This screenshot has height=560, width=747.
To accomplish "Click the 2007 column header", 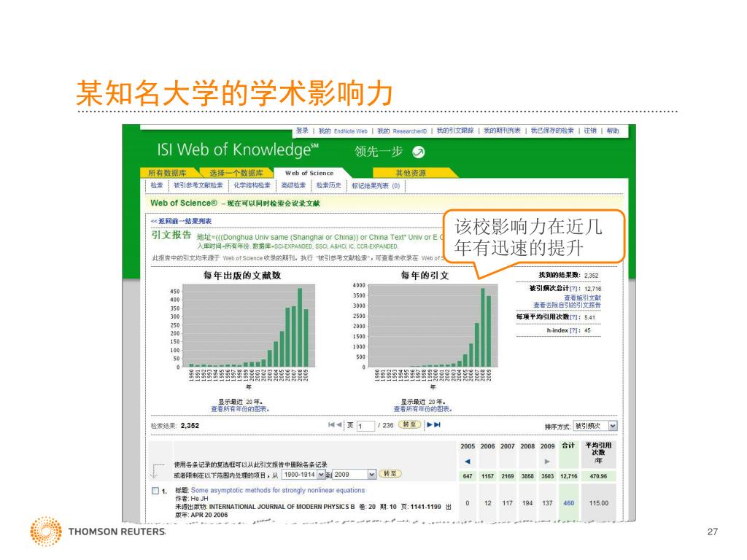I will [508, 446].
